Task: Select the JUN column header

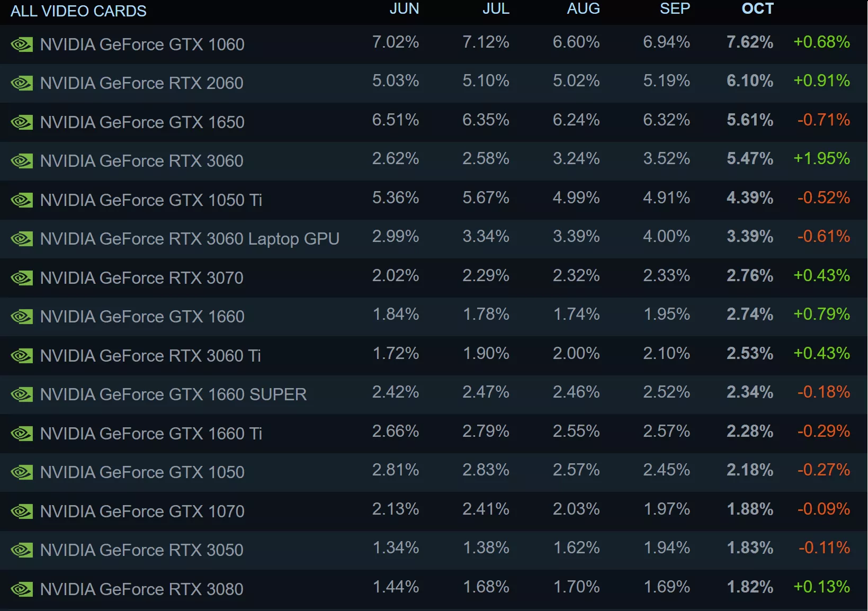Action: coord(404,8)
